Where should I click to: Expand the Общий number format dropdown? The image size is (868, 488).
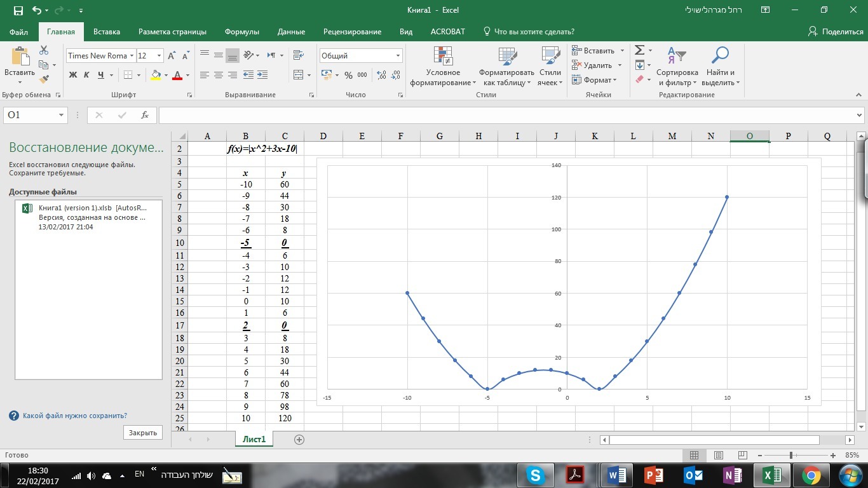pos(398,56)
